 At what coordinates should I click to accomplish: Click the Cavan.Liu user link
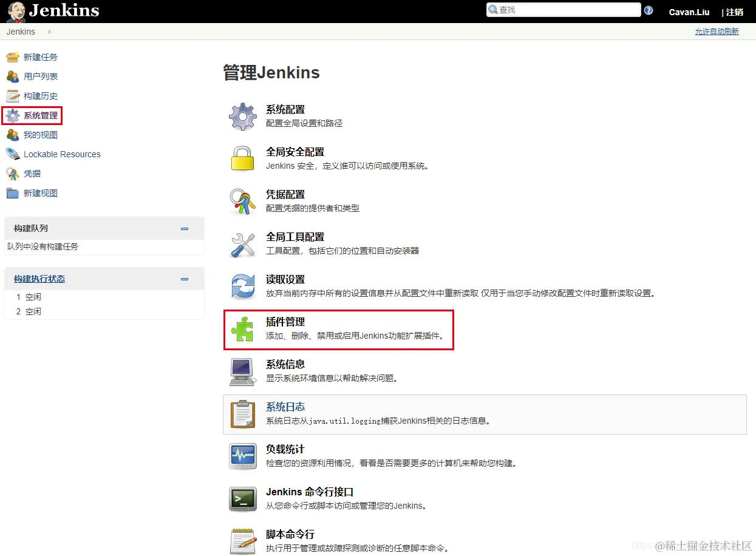tap(689, 12)
